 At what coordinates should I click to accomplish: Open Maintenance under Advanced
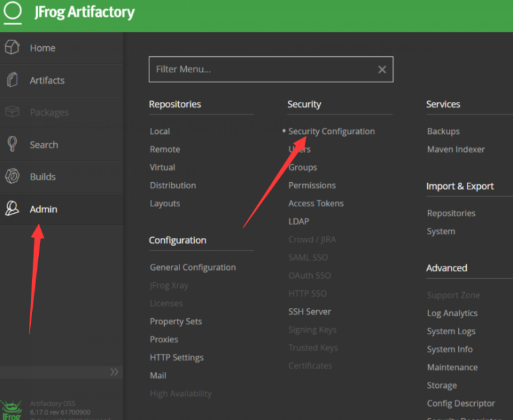pos(452,367)
